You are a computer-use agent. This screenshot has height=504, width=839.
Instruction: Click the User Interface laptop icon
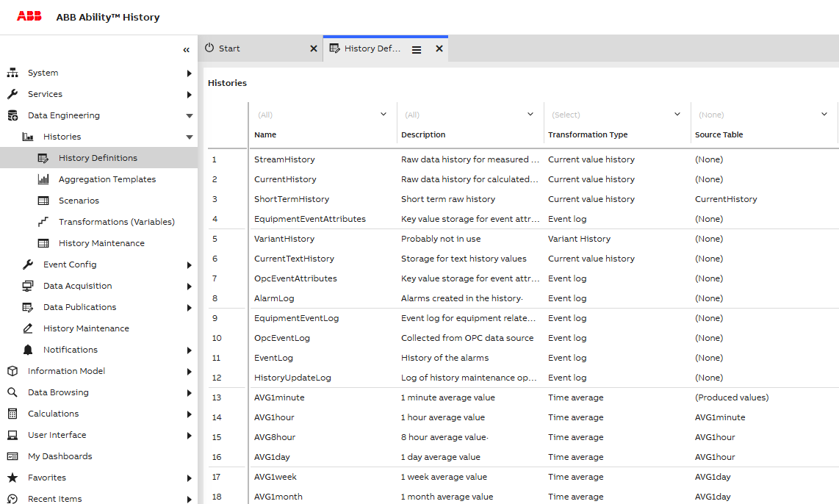(12, 435)
